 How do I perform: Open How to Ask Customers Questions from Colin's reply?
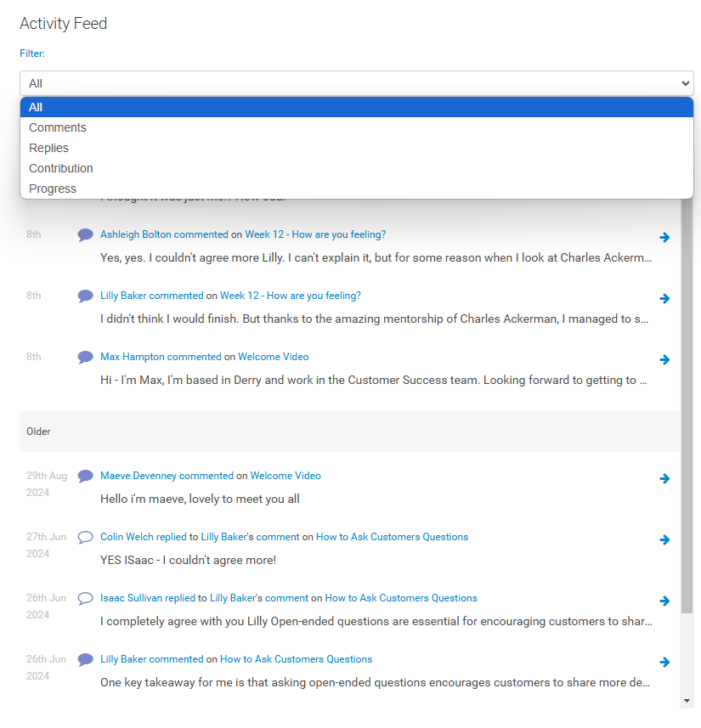(x=392, y=537)
